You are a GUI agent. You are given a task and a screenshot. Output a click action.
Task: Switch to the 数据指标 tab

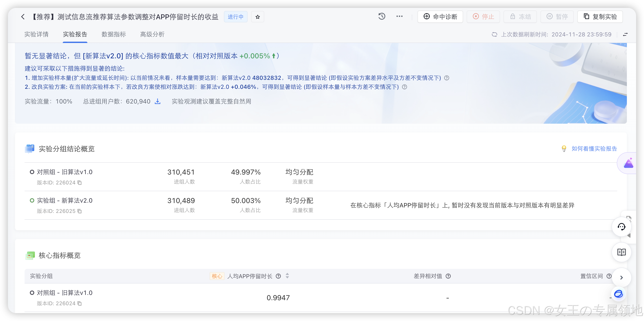coord(113,34)
